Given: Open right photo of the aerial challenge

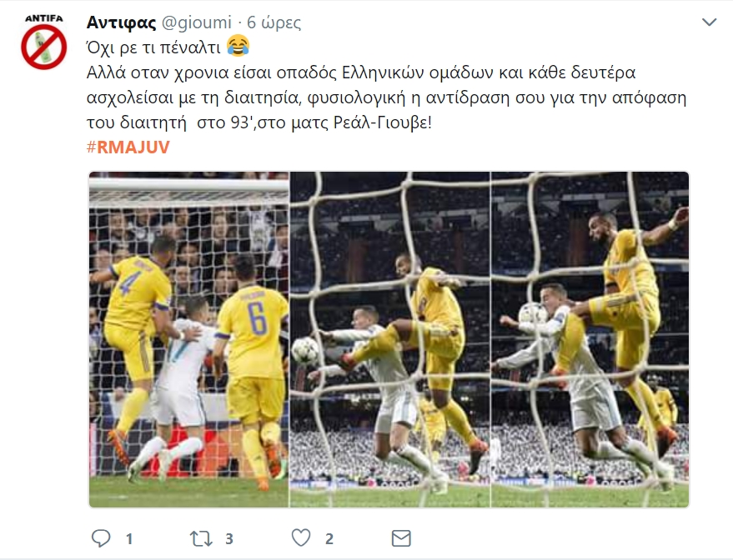Looking at the screenshot, I should (x=590, y=339).
